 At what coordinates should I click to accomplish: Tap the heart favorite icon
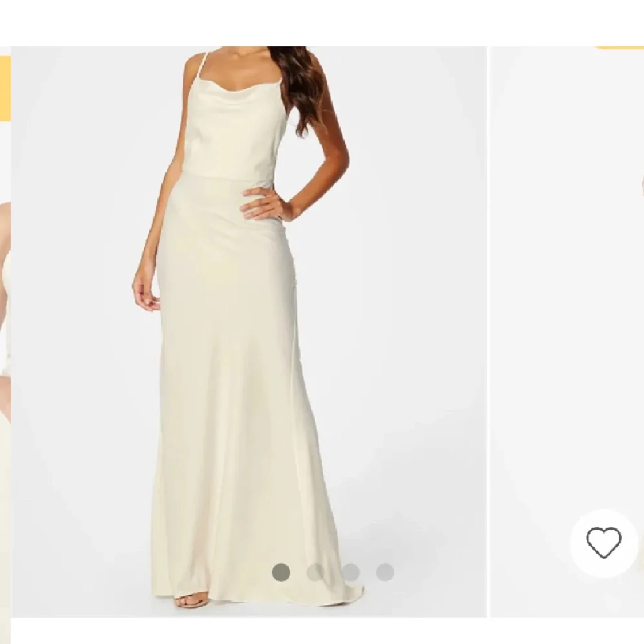[x=603, y=543]
